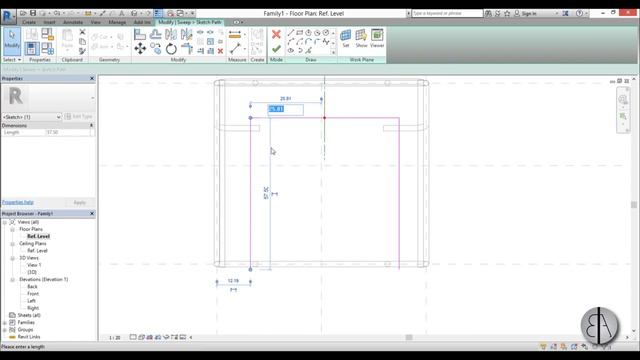
Task: Collapse the Elevations (Elevation 1) node
Action: point(12,280)
